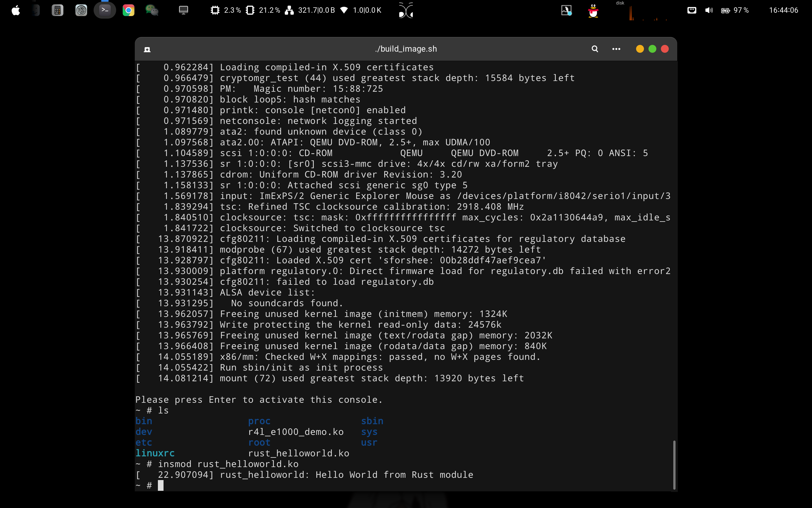This screenshot has height=508, width=812.
Task: Close terminal with red button
Action: [x=665, y=49]
